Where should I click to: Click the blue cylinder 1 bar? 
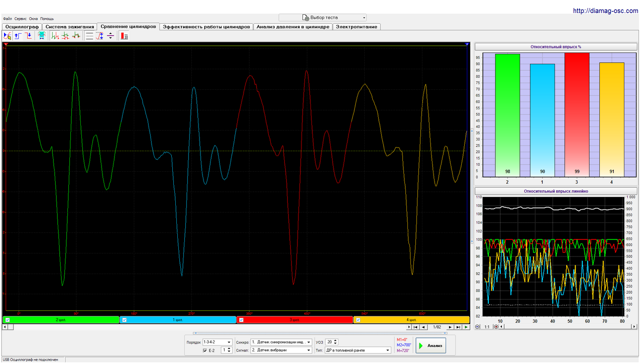[x=543, y=120]
